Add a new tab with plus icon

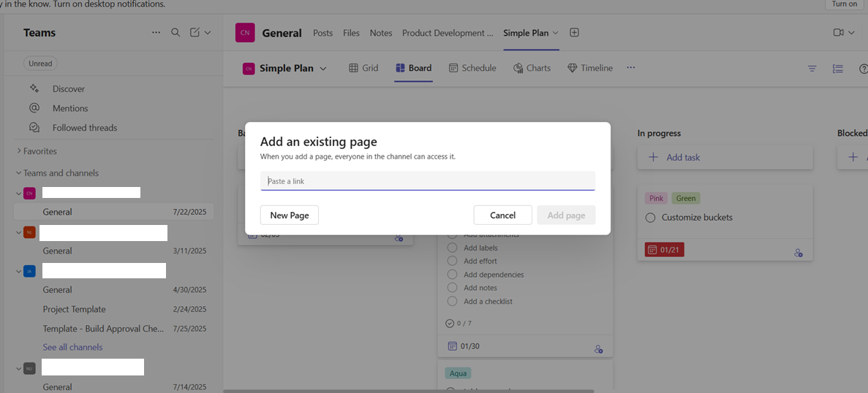pyautogui.click(x=575, y=33)
